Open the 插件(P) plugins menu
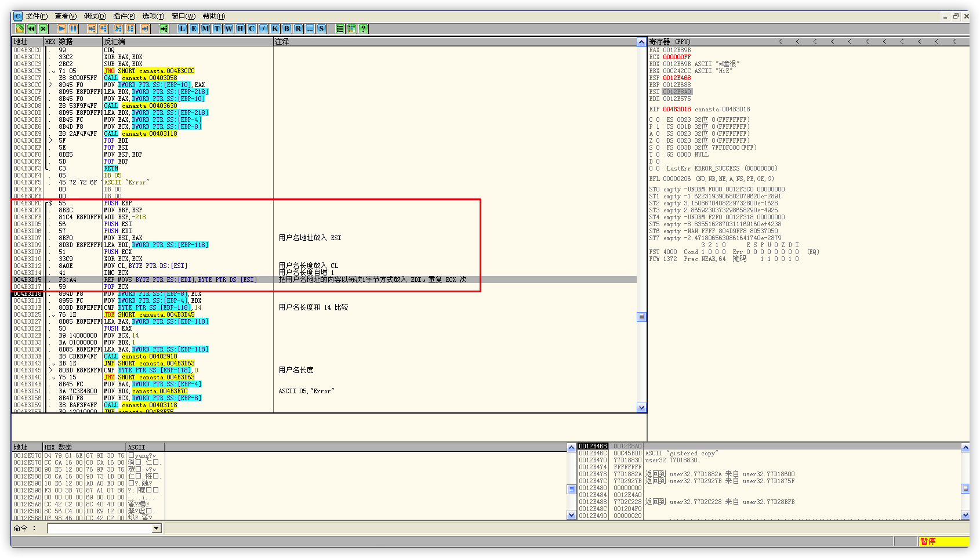The image size is (980, 558). coord(124,16)
